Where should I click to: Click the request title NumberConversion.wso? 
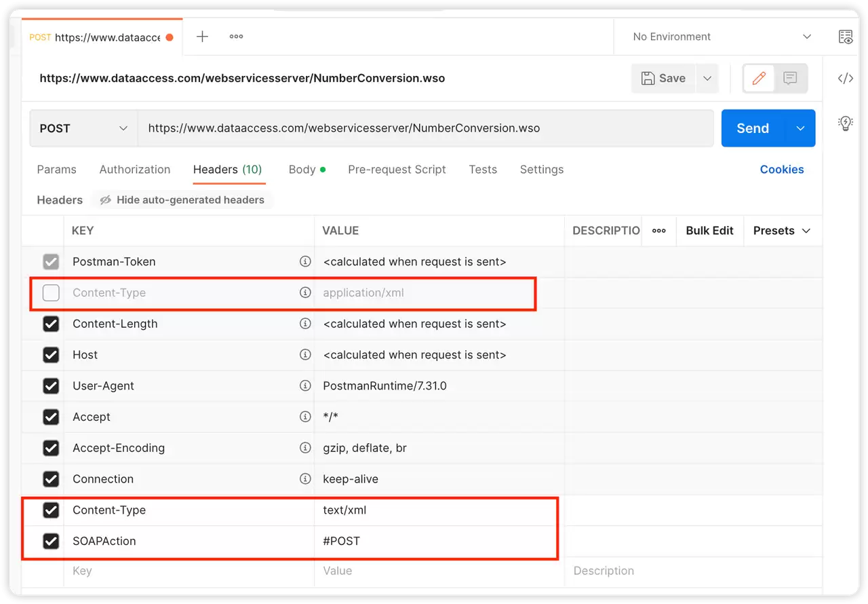pos(242,78)
